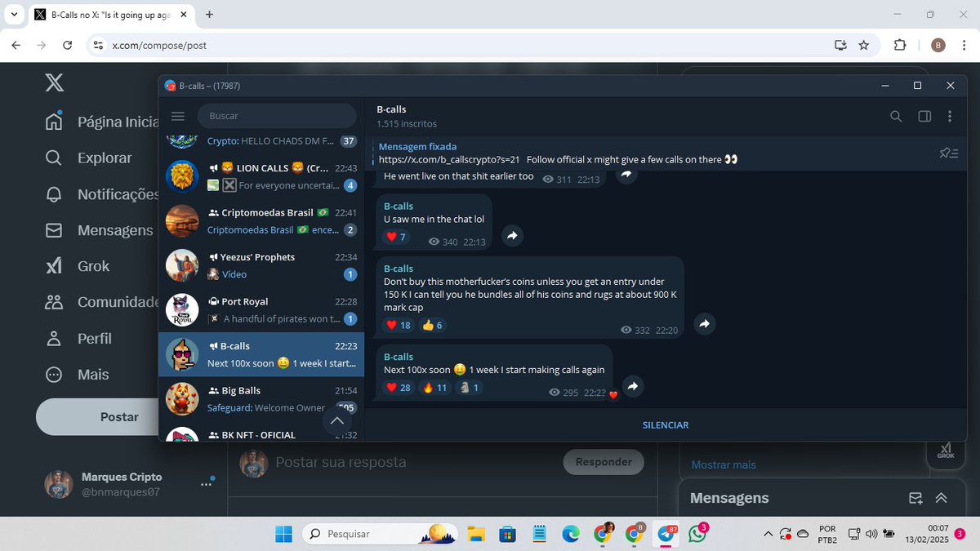Bookmark this page with star icon
This screenshot has height=551, width=980.
point(864,45)
